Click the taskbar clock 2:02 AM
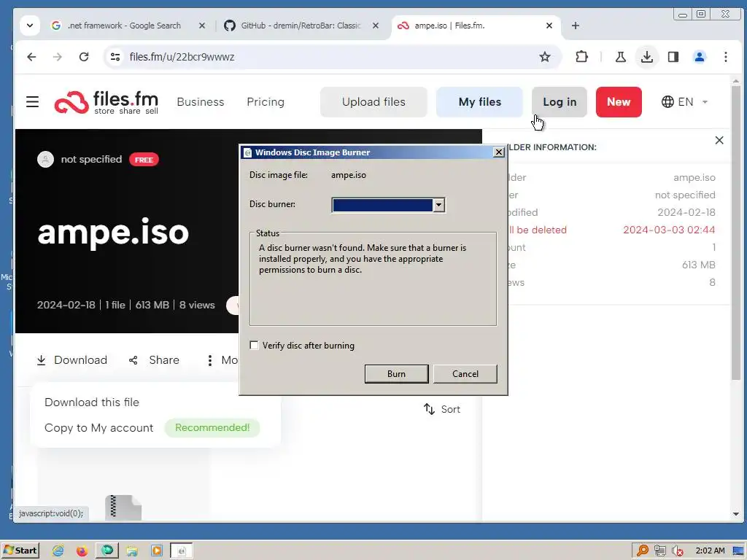The height and width of the screenshot is (560, 747). click(710, 551)
